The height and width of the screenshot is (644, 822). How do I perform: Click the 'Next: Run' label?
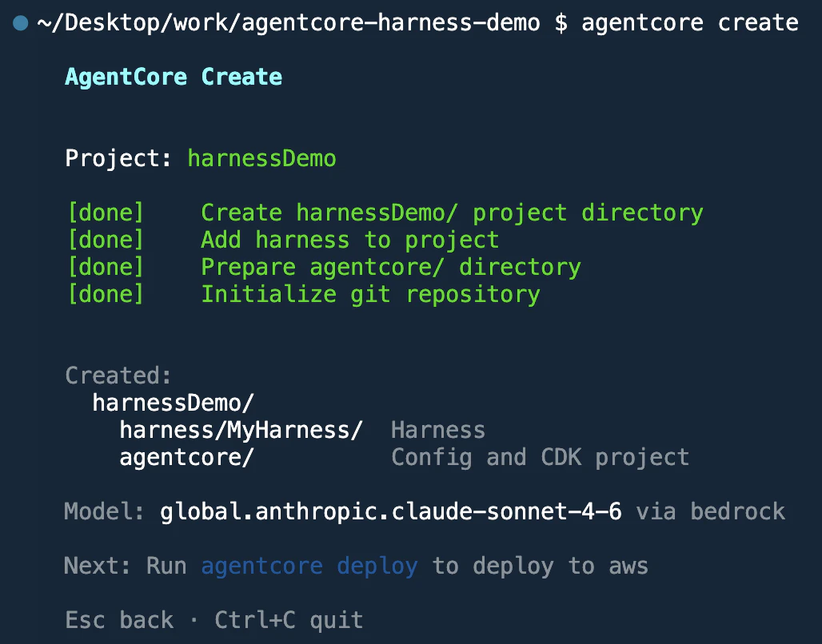point(126,566)
